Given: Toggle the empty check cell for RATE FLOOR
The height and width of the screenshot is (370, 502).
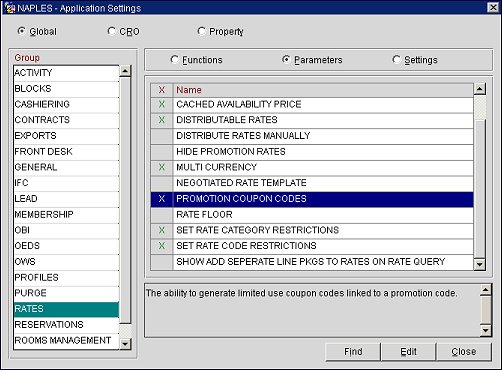Looking at the screenshot, I should (162, 215).
